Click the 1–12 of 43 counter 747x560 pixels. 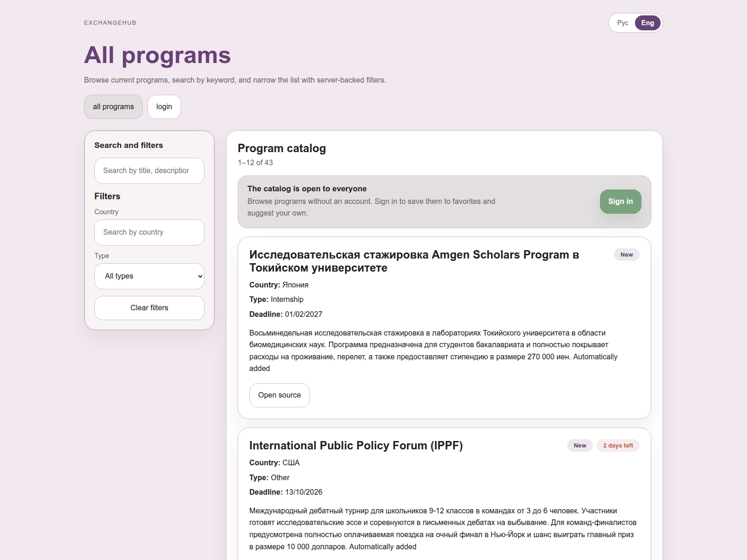point(255,163)
